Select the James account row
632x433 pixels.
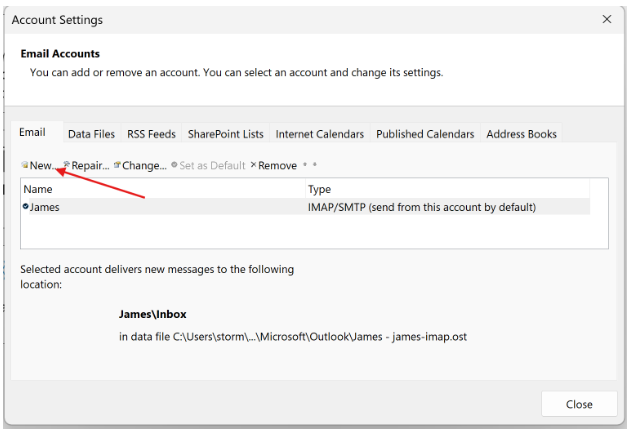coord(160,207)
